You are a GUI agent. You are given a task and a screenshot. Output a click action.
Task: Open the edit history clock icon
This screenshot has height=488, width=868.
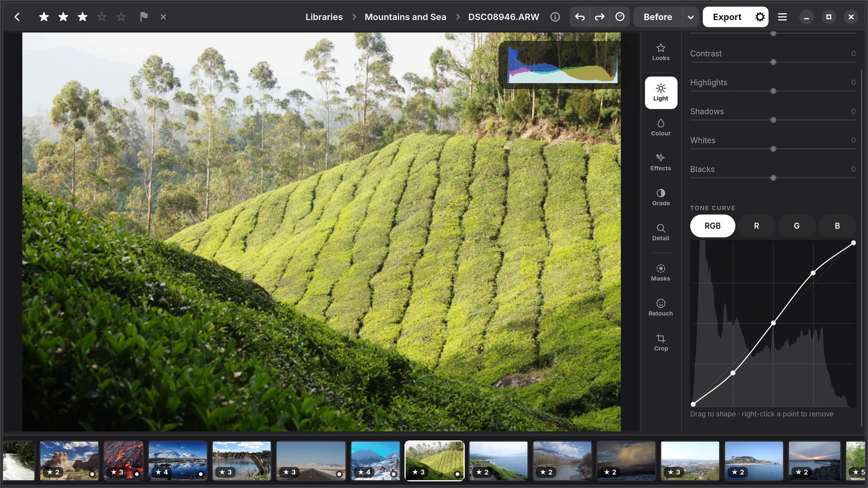(620, 17)
